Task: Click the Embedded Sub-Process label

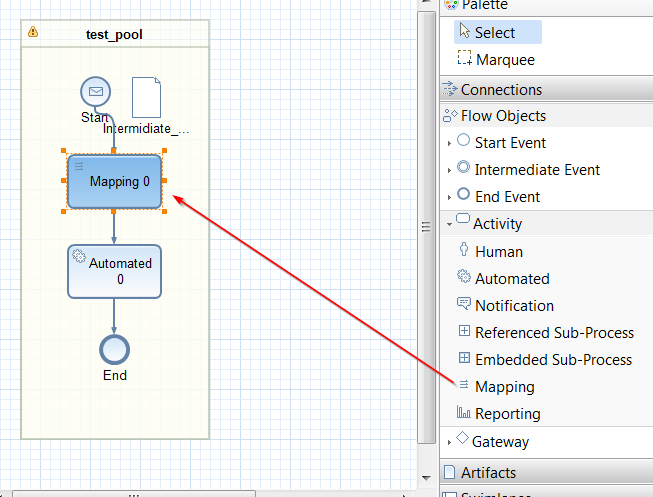Action: (x=553, y=360)
